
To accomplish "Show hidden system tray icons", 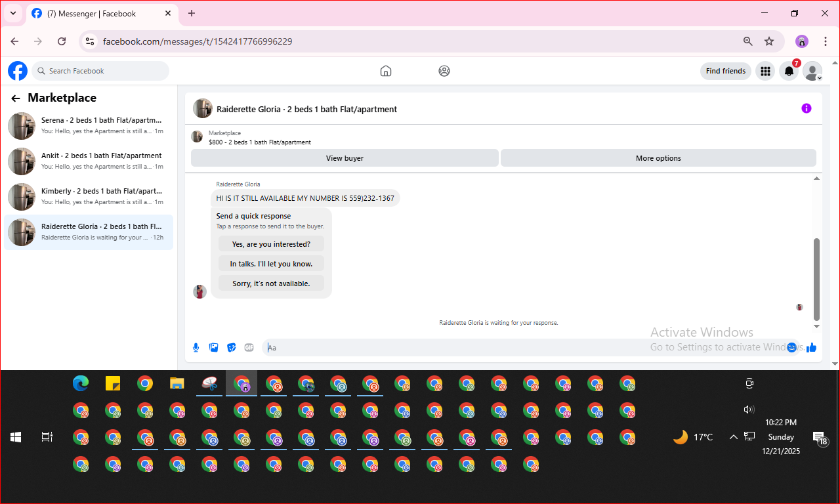I will coord(734,437).
